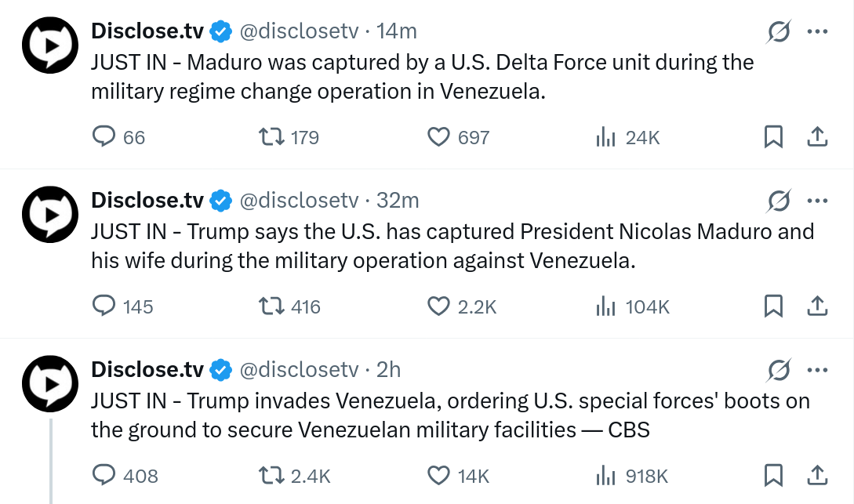This screenshot has height=504, width=854.
Task: Share the Maduro and wife tweet
Action: coord(817,306)
